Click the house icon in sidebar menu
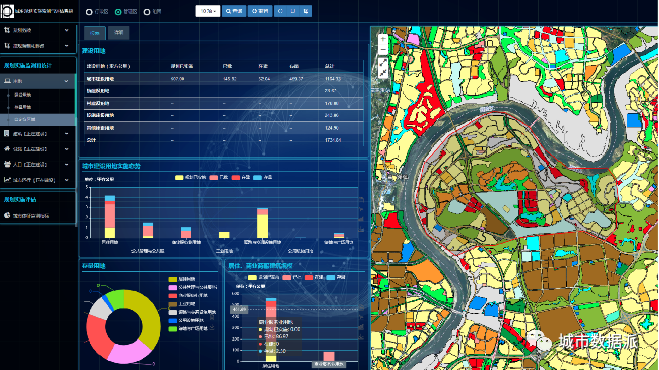The height and width of the screenshot is (370, 659). coord(7,148)
